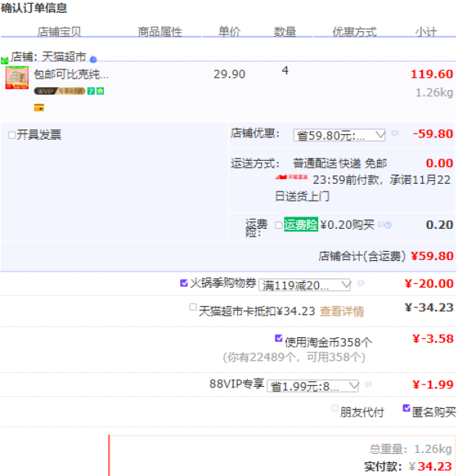Click the 23:59前付款 delivery promise text
The image size is (458, 476).
pyautogui.click(x=363, y=188)
